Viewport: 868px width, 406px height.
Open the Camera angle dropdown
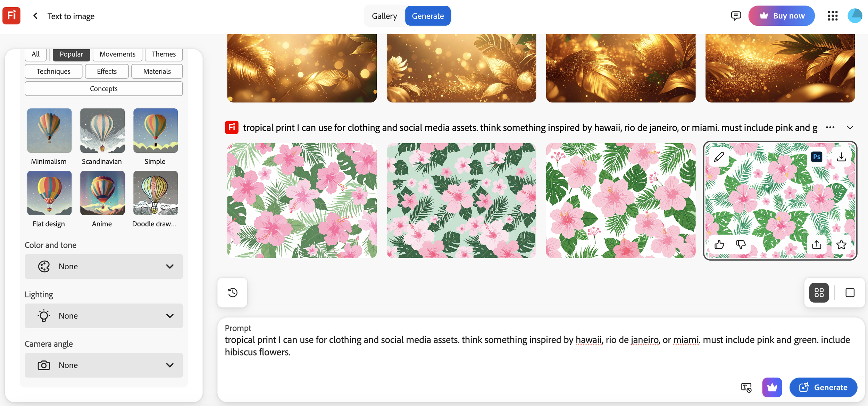104,365
